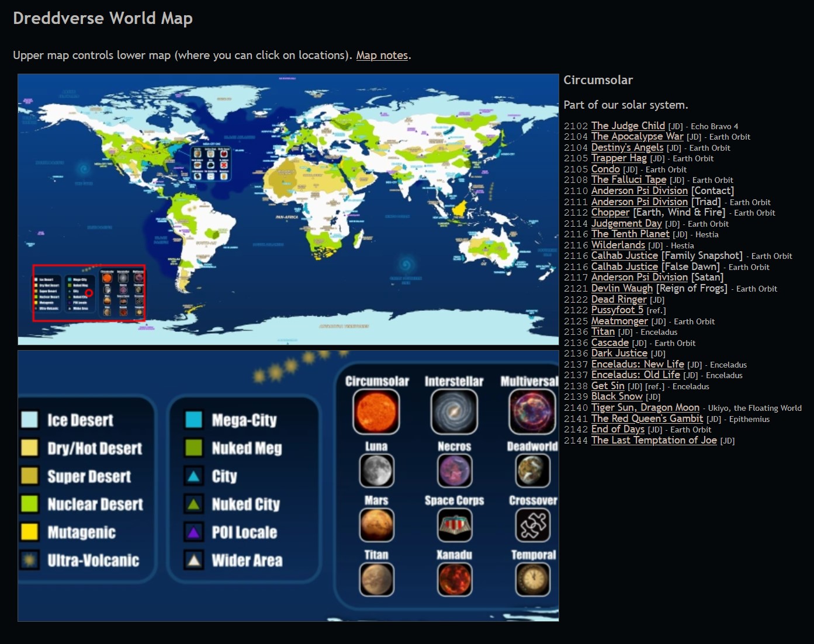Image resolution: width=814 pixels, height=644 pixels.
Task: Open Anderson Psi Division [Triad] link
Action: tap(639, 202)
